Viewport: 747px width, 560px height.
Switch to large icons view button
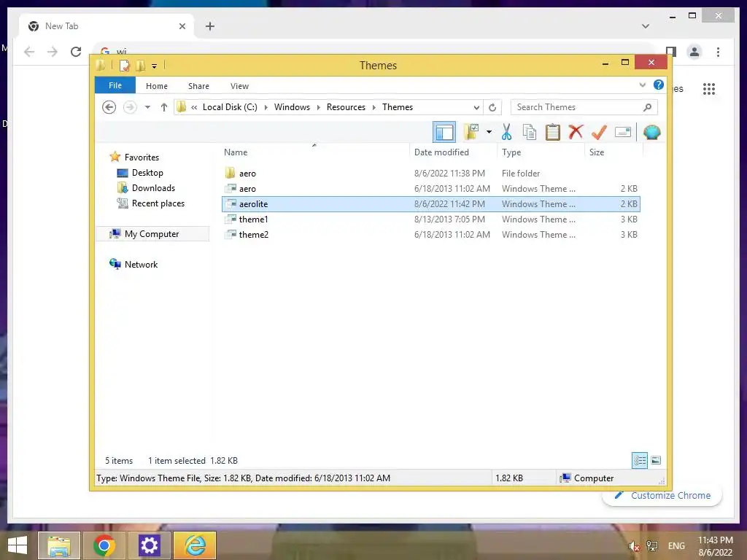(656, 460)
